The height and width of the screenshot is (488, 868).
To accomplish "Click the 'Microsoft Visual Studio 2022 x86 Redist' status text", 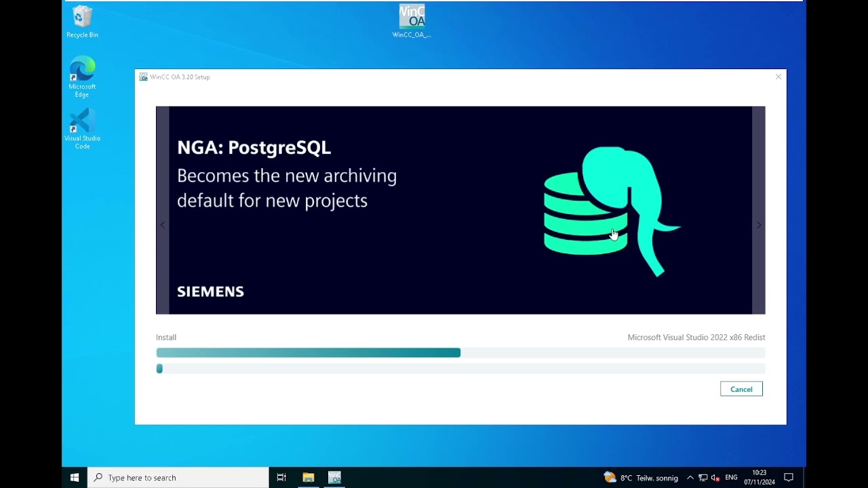I will 696,338.
